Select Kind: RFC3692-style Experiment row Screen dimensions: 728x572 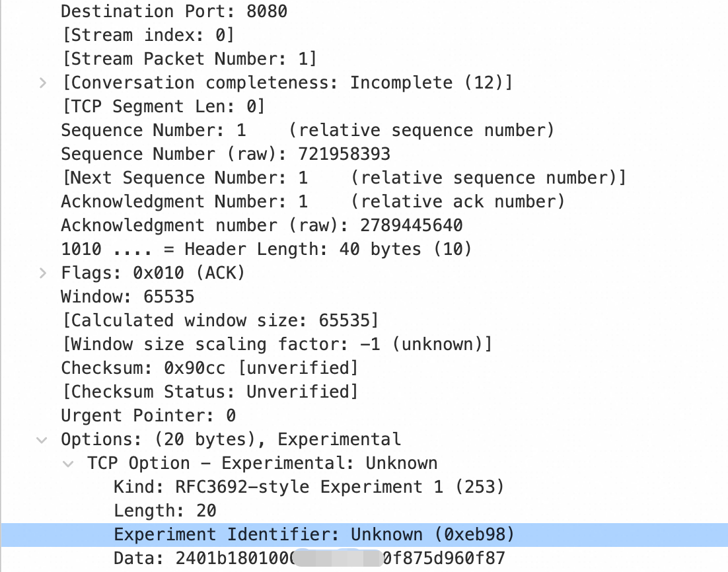coord(309,487)
